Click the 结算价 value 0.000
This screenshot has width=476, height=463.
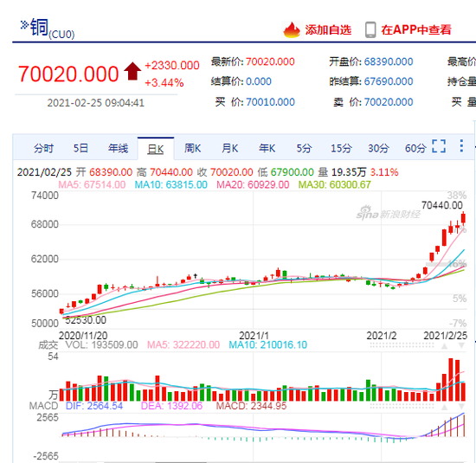pyautogui.click(x=259, y=81)
